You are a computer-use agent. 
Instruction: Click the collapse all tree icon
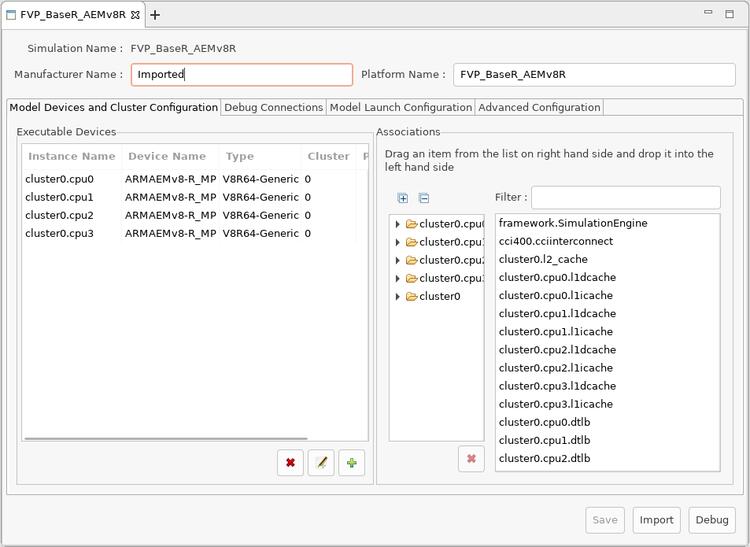click(x=424, y=198)
